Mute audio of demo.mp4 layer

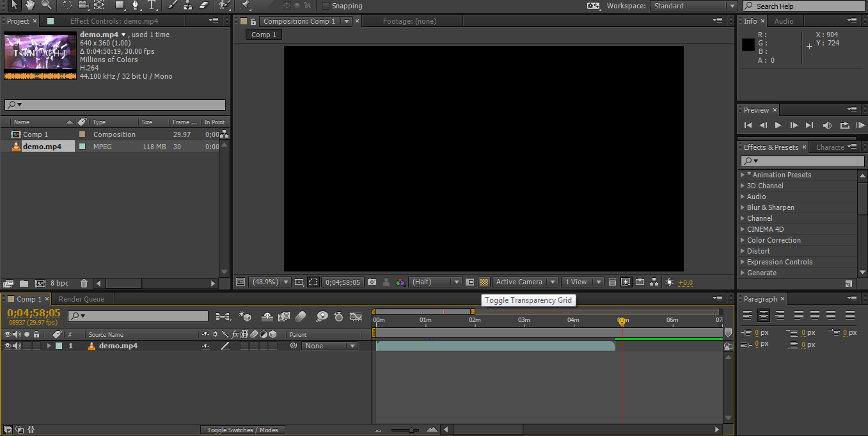tap(17, 346)
